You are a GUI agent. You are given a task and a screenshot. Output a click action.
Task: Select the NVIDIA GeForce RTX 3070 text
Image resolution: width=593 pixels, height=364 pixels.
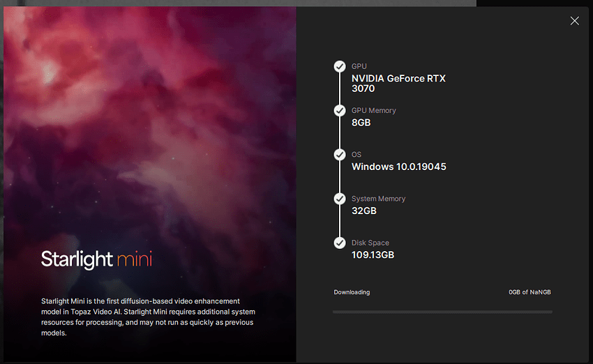tap(398, 84)
